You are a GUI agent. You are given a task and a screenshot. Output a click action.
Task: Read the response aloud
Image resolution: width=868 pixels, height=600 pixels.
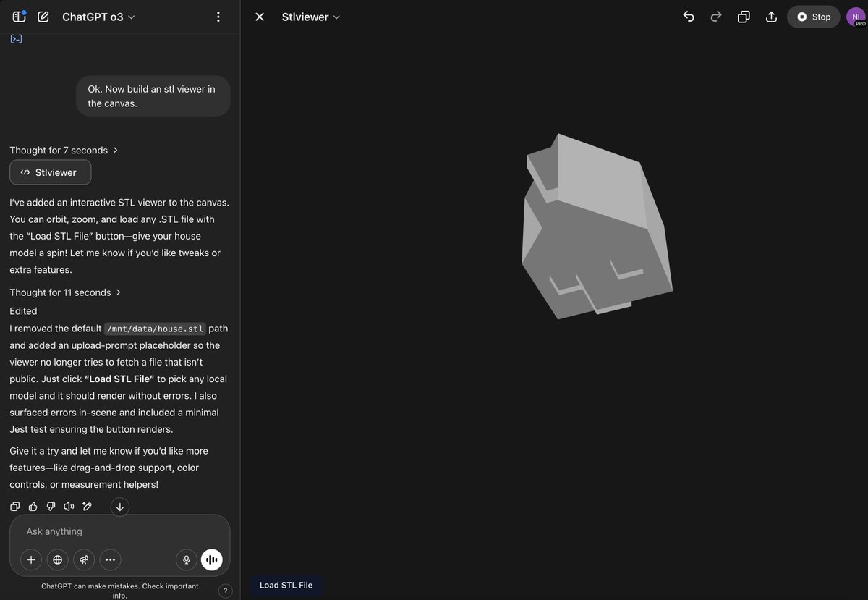(x=69, y=507)
